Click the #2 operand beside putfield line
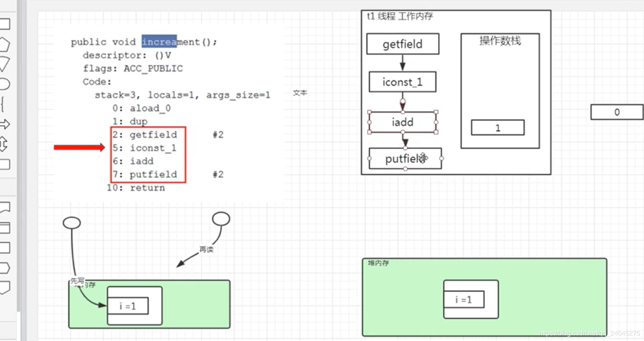 [x=218, y=174]
